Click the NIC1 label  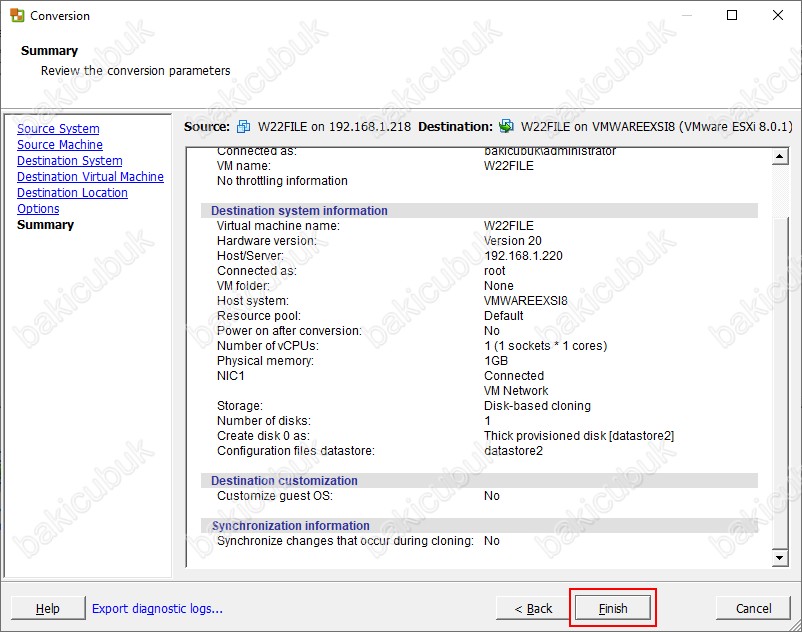pos(231,376)
